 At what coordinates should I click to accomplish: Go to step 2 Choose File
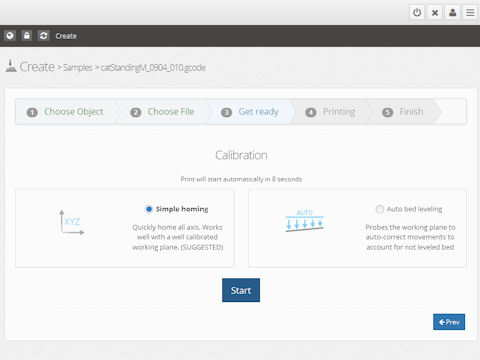pos(162,112)
